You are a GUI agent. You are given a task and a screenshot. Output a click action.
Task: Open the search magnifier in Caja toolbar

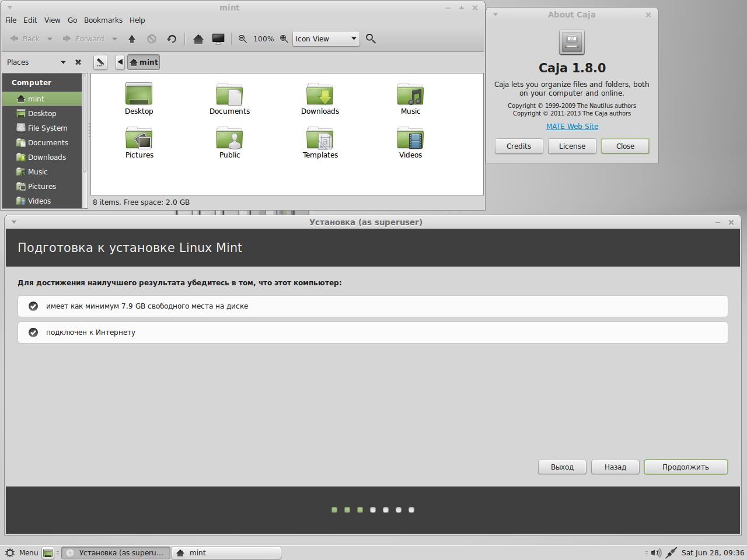371,39
